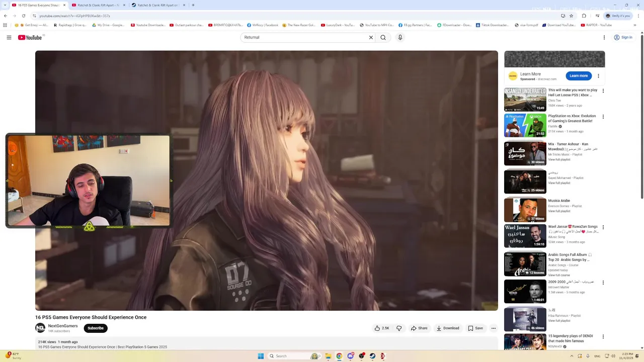Image resolution: width=644 pixels, height=362 pixels.
Task: Open File Explorer from taskbar
Action: [x=328, y=356]
